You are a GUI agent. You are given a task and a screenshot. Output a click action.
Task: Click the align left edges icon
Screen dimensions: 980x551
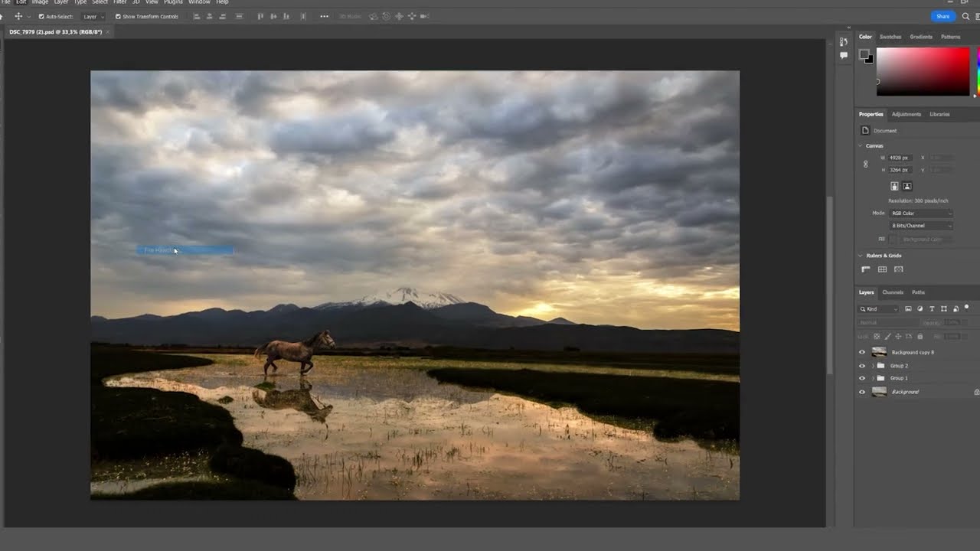pos(197,16)
